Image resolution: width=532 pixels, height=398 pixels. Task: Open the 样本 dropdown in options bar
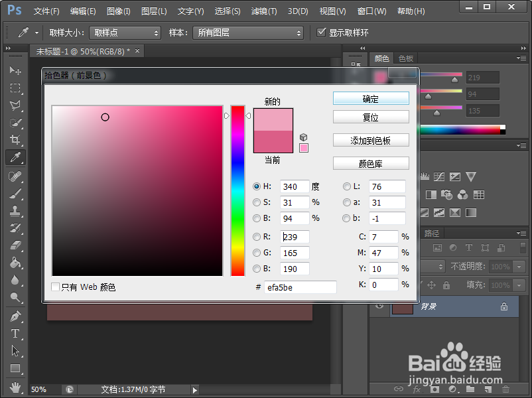click(247, 33)
